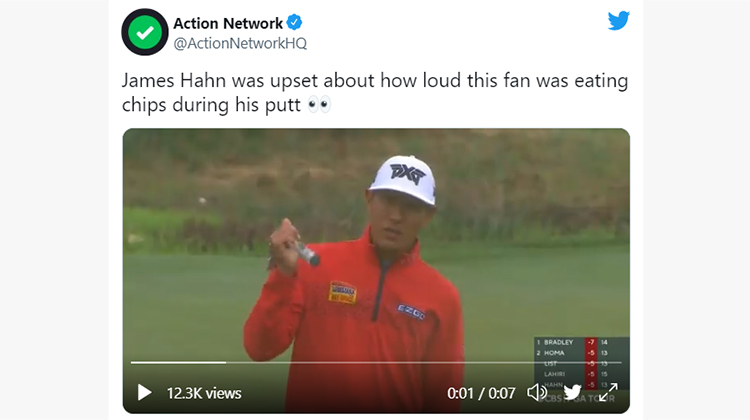
Task: Click the HOMA row in the leaderboard overlay
Action: (x=582, y=353)
